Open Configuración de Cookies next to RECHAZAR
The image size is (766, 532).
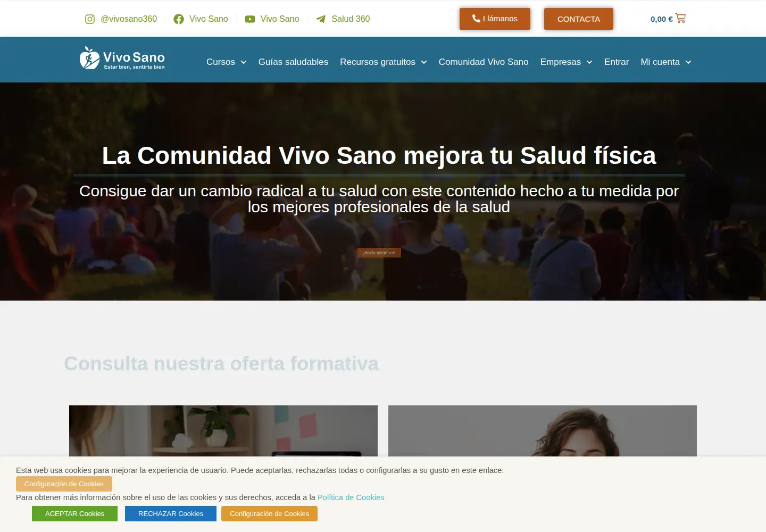(269, 514)
